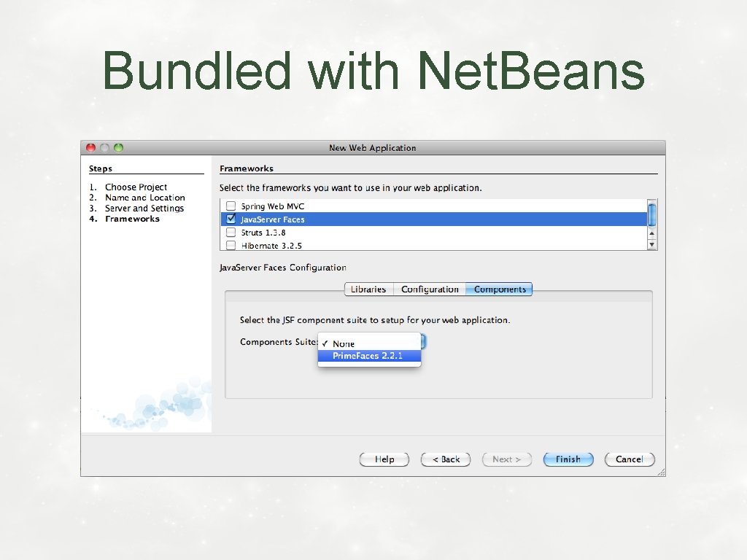The image size is (747, 560).
Task: Click the bold Frameworks step entry
Action: point(133,219)
